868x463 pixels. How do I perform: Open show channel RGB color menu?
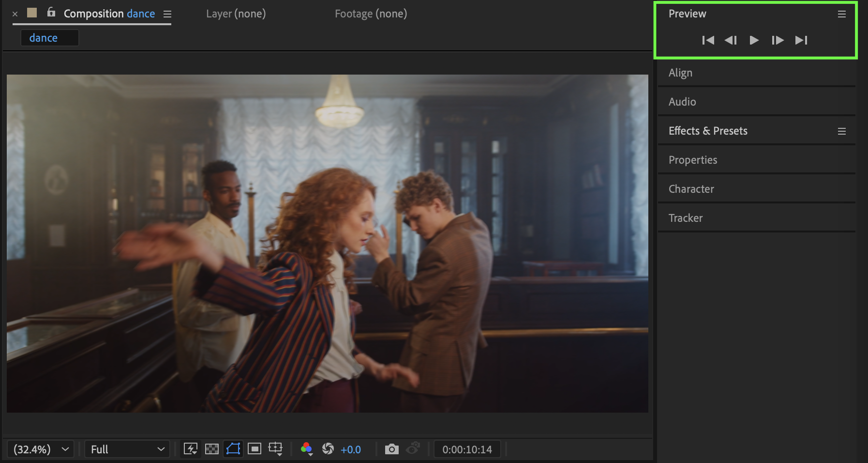306,449
